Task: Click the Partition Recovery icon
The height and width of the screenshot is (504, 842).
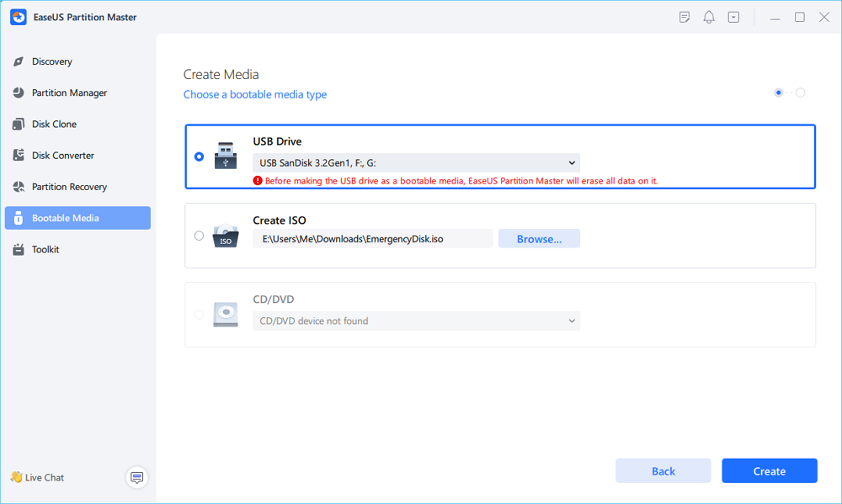Action: [19, 187]
